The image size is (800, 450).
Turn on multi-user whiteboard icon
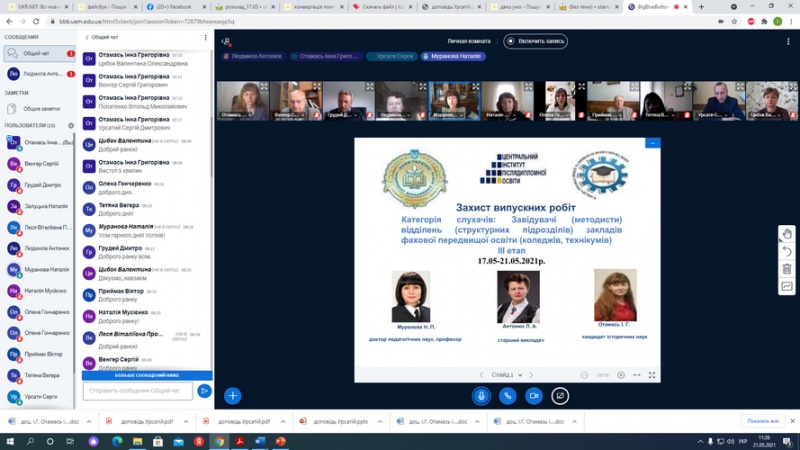click(x=787, y=286)
